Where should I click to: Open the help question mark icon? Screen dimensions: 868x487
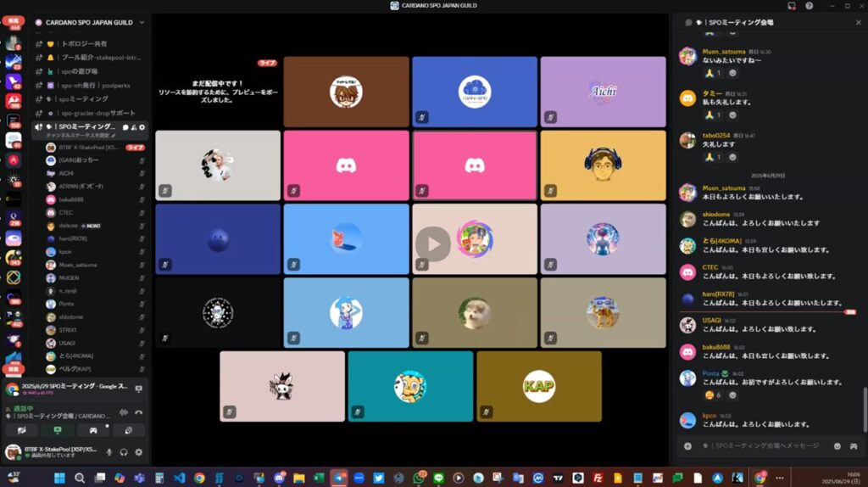tap(810, 6)
